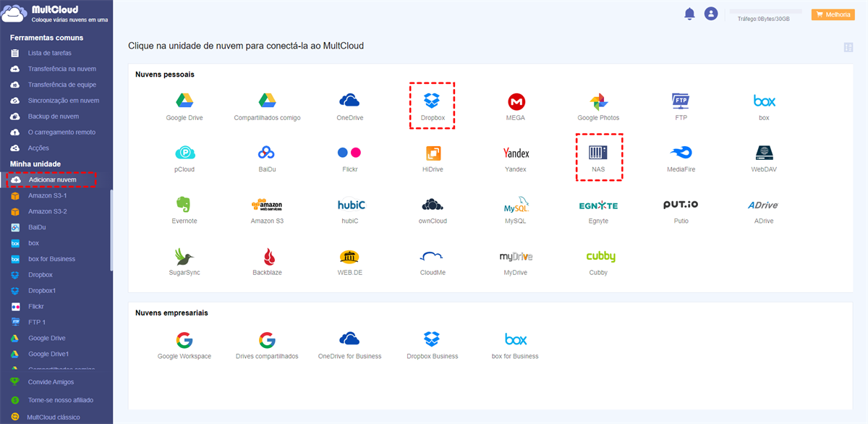Screen dimensions: 868x424
Task: Pick the Putio cloud
Action: click(x=681, y=205)
